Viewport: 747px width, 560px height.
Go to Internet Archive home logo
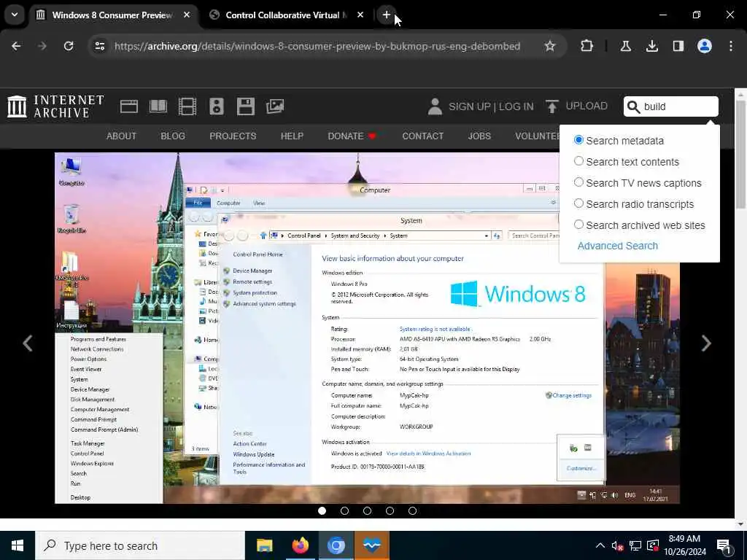55,106
